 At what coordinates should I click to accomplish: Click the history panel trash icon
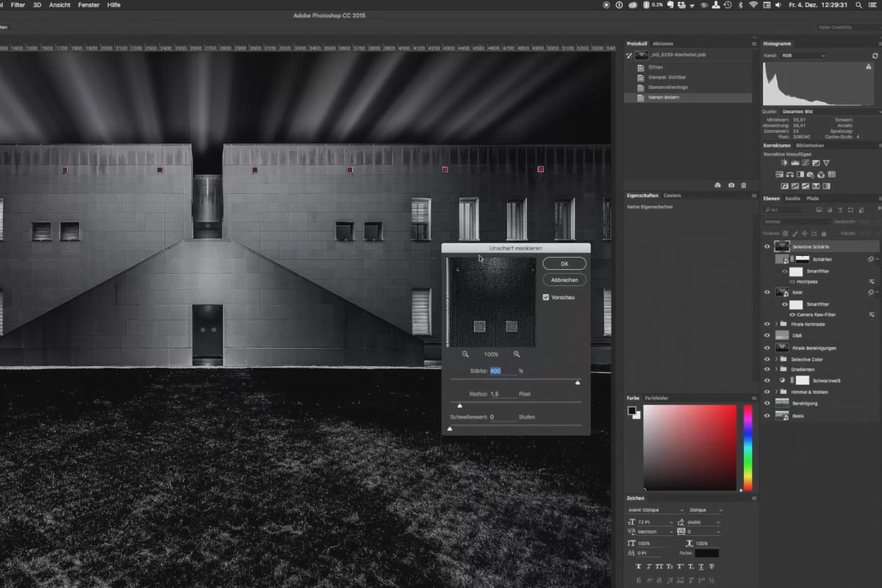pyautogui.click(x=743, y=185)
